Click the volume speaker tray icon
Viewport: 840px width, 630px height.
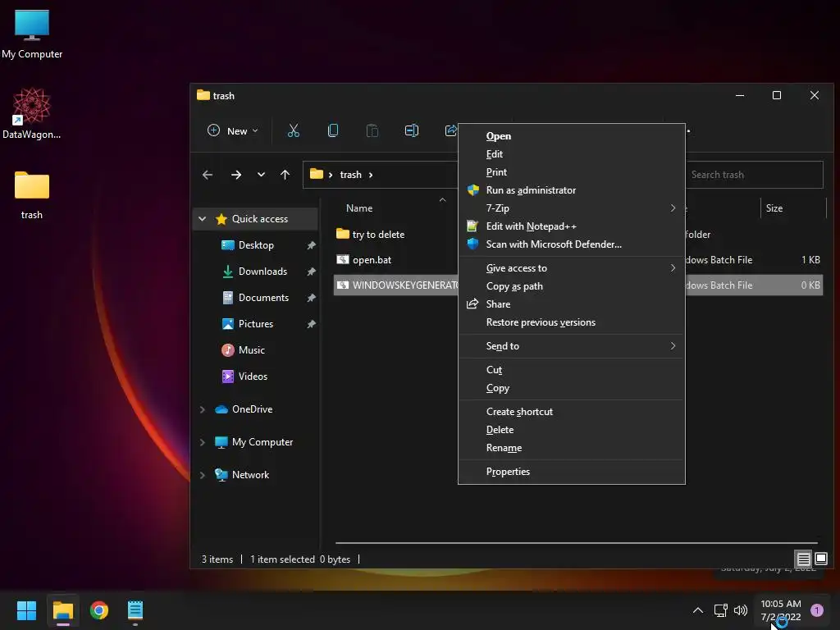click(x=741, y=610)
